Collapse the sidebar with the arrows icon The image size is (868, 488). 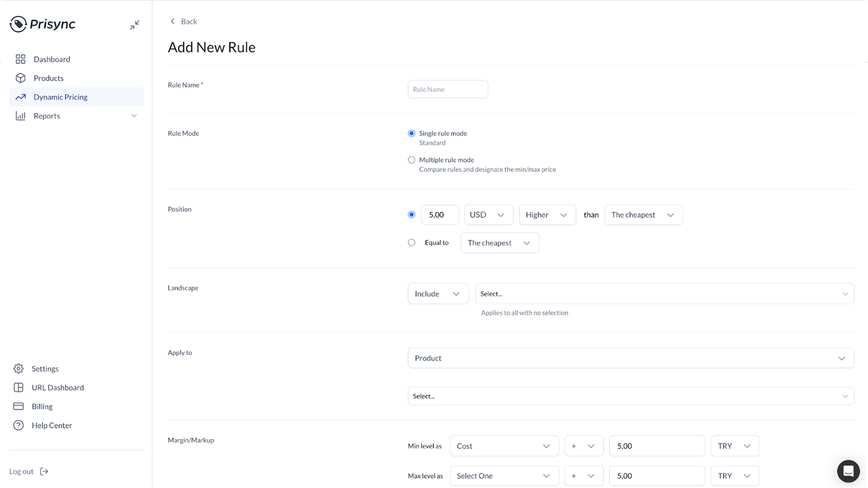134,24
